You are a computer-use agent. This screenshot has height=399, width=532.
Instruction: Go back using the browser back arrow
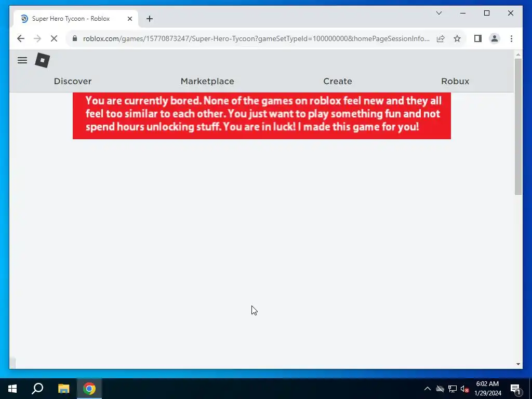[21, 38]
